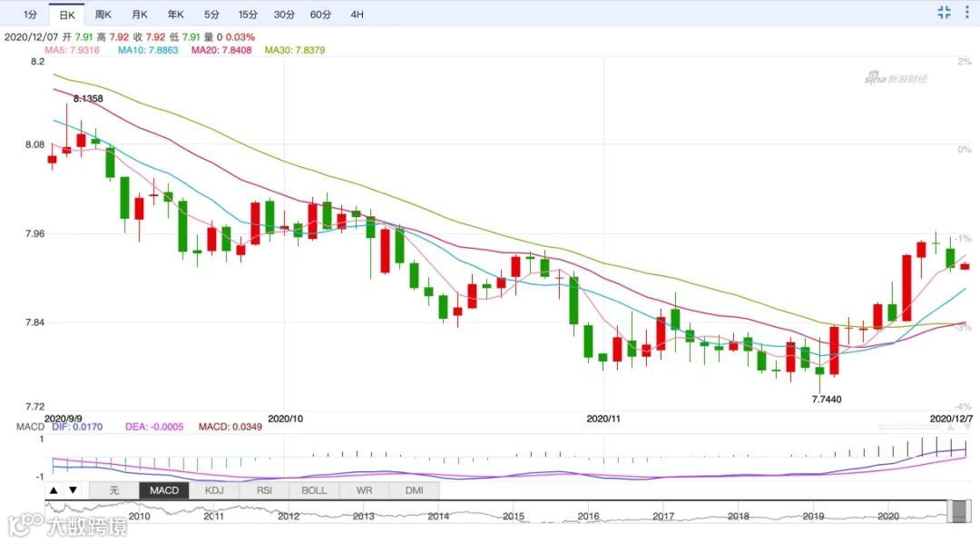Select the BOLL indicator

(314, 490)
